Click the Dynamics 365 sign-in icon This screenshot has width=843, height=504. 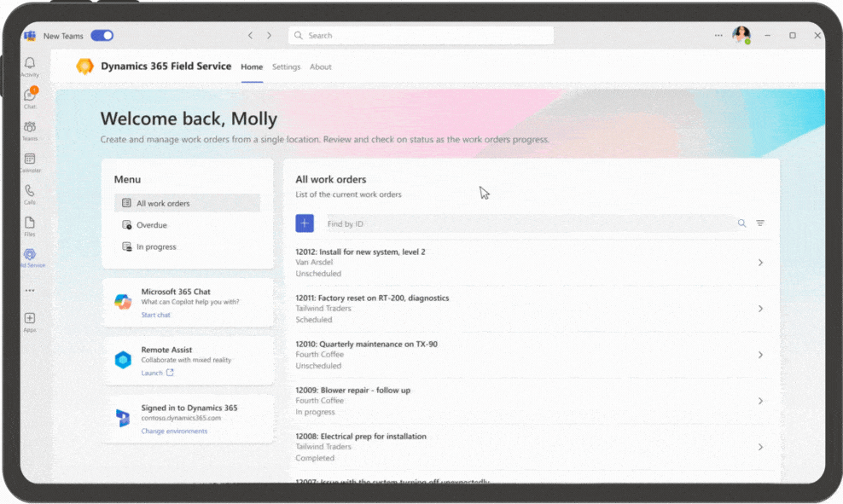pos(123,418)
